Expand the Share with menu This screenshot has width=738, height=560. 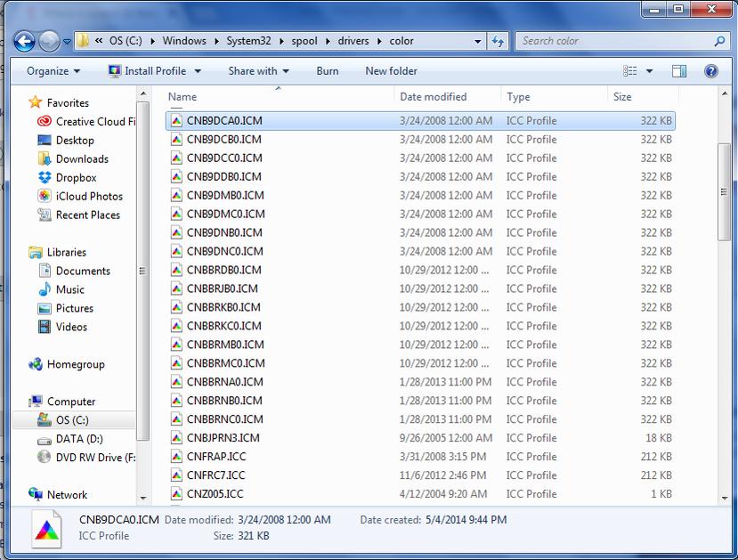(x=257, y=71)
